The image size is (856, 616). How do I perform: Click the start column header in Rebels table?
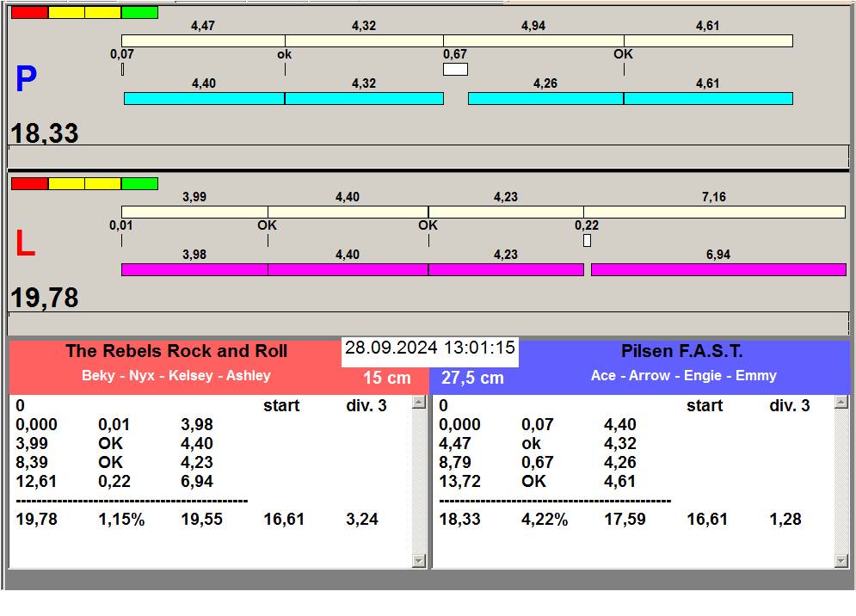coord(281,405)
